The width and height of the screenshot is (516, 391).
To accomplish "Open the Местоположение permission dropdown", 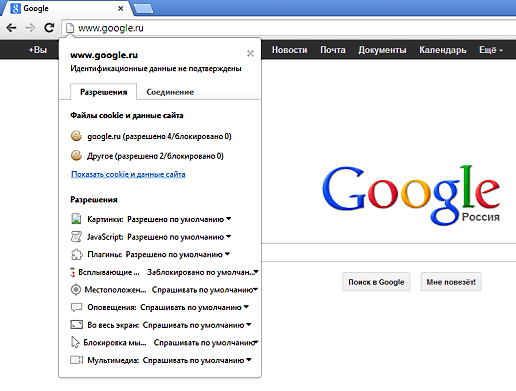I will tap(205, 290).
